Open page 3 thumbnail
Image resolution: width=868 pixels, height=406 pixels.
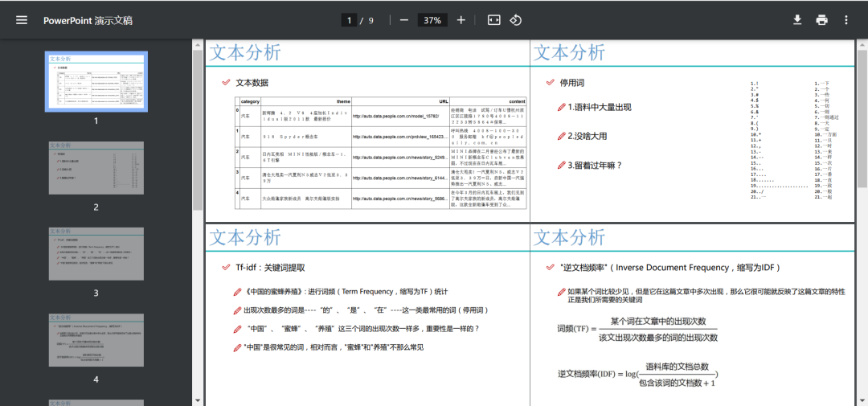tap(96, 254)
